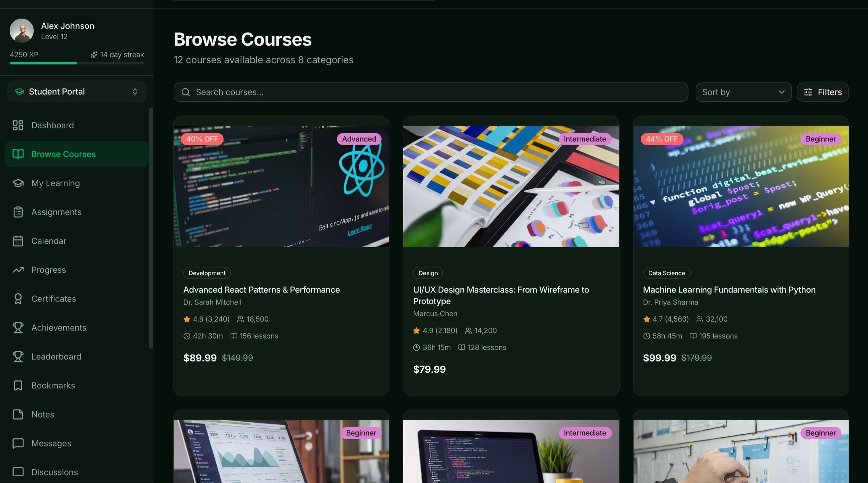Click Intermediate badge on UI/UX course
Viewport: 868px width, 483px height.
(x=585, y=139)
